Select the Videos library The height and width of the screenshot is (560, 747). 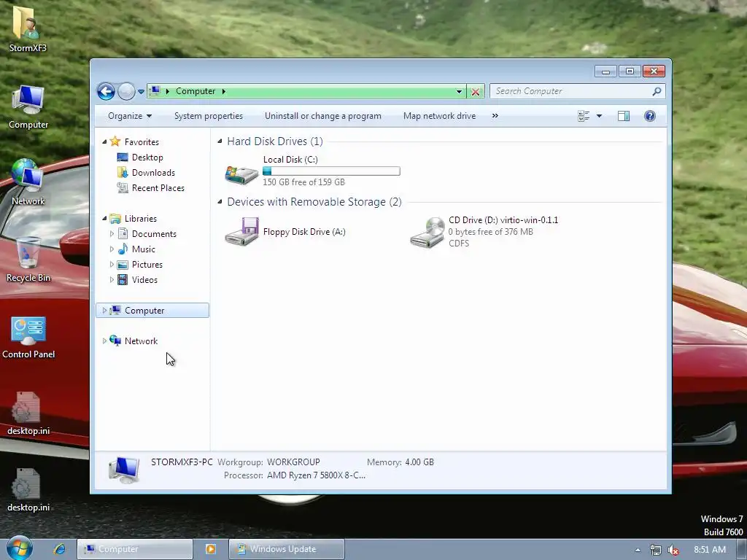pyautogui.click(x=144, y=279)
